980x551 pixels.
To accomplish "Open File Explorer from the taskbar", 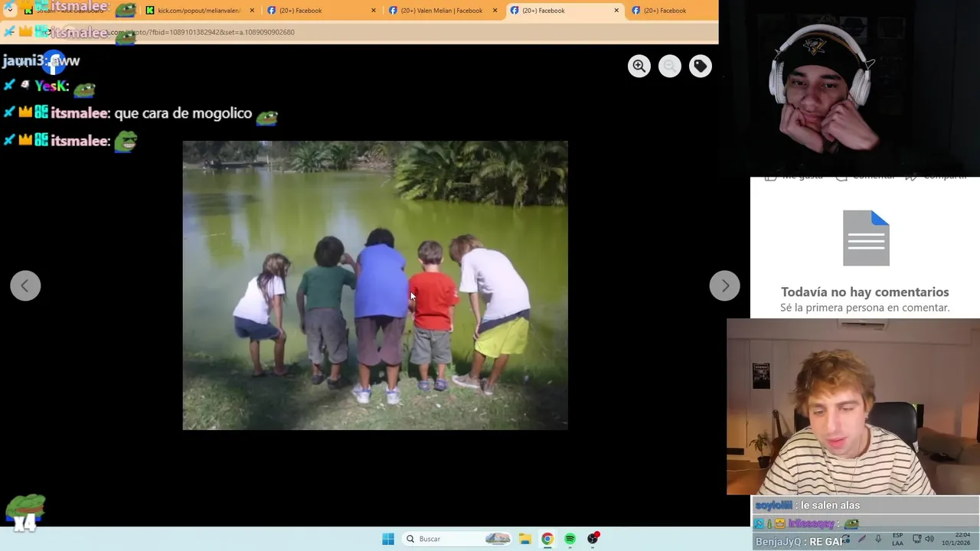I will click(x=525, y=539).
